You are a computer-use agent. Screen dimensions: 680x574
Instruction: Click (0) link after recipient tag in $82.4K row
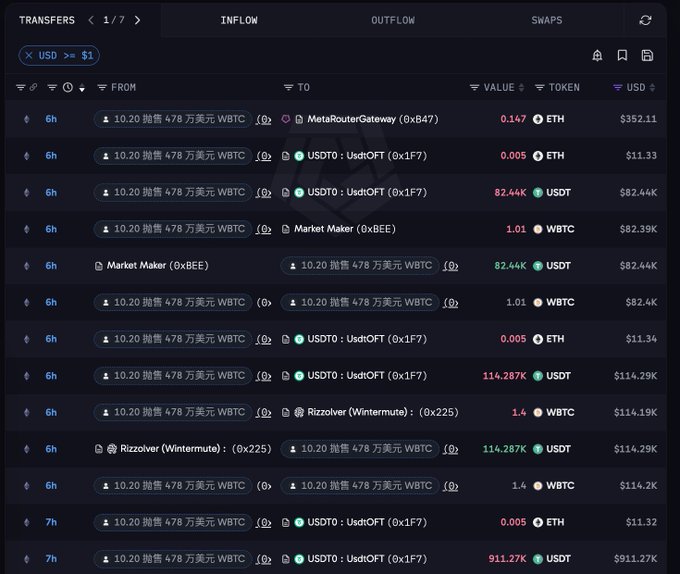pyautogui.click(x=451, y=303)
